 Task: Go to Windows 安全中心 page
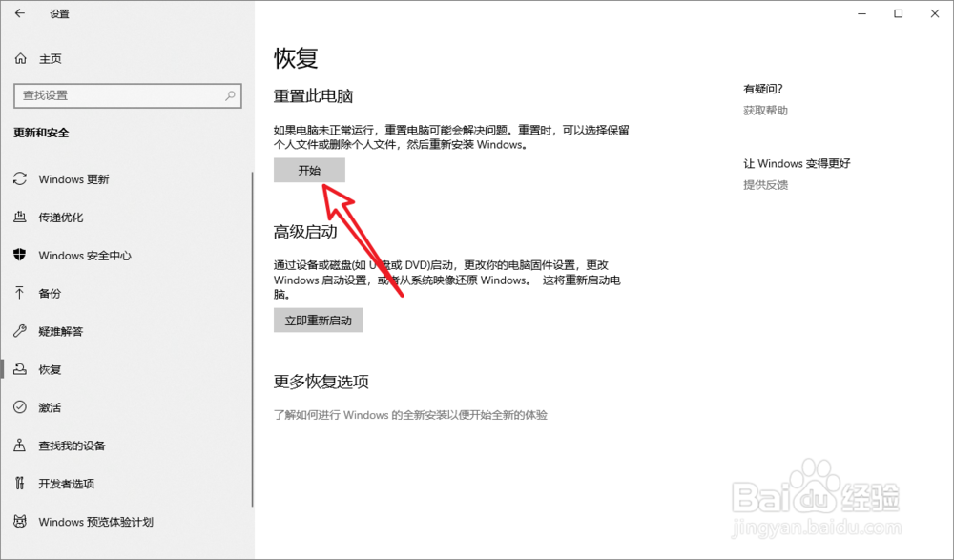coord(85,255)
